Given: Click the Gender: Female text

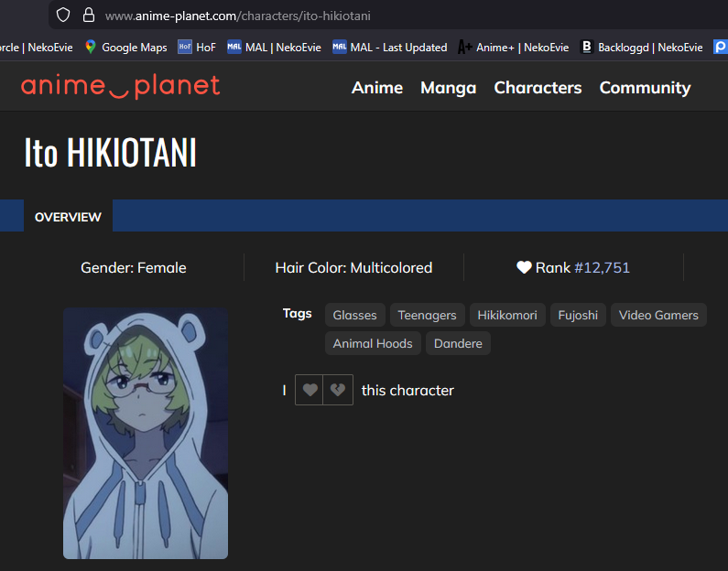Looking at the screenshot, I should 134,267.
